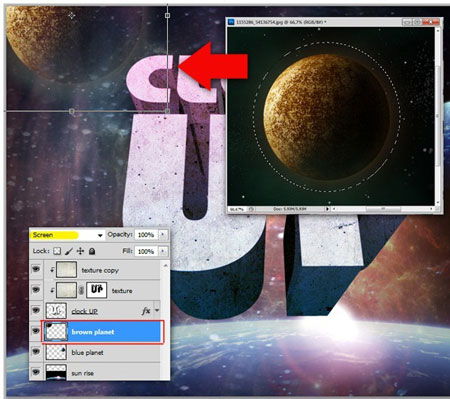Click the clipping arrow on texture copy layer
This screenshot has height=399, width=450.
point(52,270)
